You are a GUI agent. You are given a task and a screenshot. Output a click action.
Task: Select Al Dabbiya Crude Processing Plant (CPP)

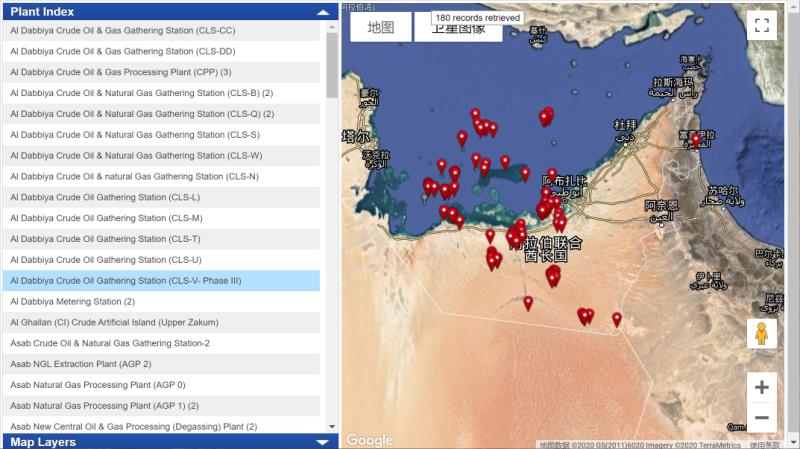pyautogui.click(x=161, y=72)
